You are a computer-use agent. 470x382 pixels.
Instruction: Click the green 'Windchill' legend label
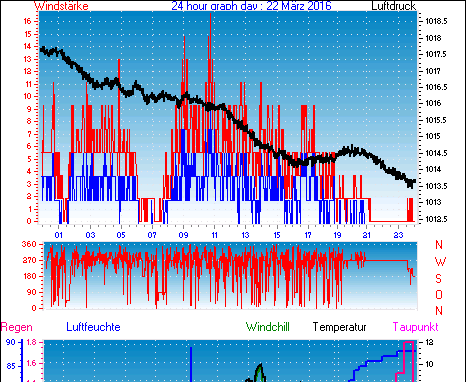(268, 327)
